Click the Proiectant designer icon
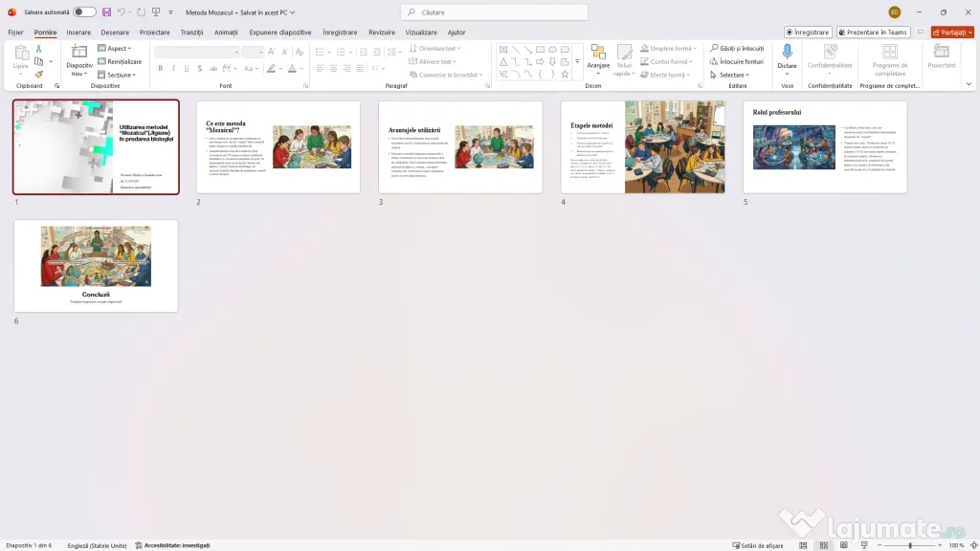This screenshot has height=551, width=980. (x=942, y=52)
